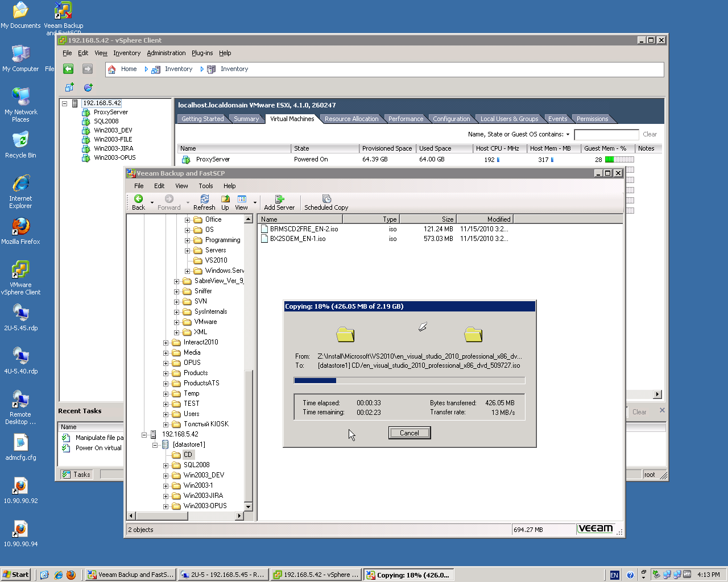Open My Network Places desktop icon
This screenshot has width=728, height=582.
(x=20, y=105)
